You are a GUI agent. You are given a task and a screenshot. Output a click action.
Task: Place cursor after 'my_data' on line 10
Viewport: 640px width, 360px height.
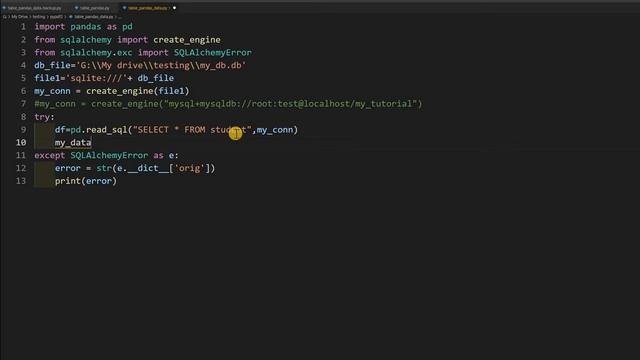pos(92,142)
